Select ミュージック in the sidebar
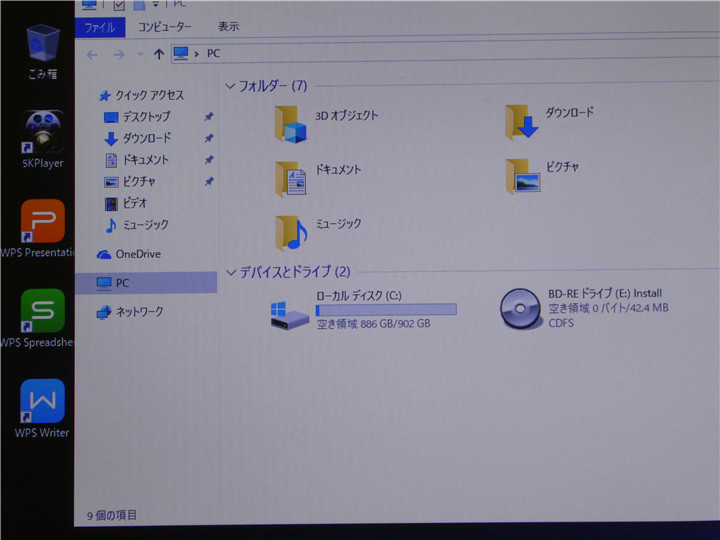The width and height of the screenshot is (720, 540). (137, 225)
